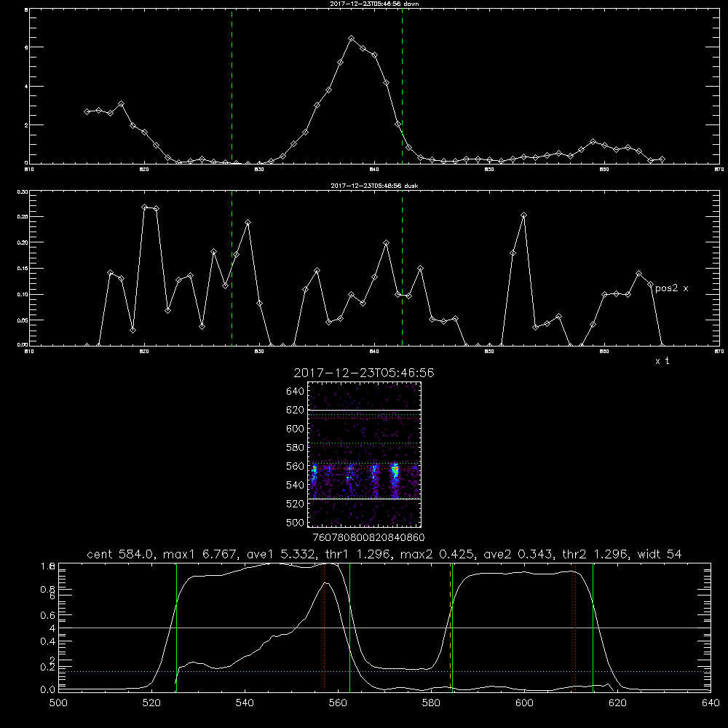Click the '580' y-axis label of spectrogram

click(x=296, y=448)
